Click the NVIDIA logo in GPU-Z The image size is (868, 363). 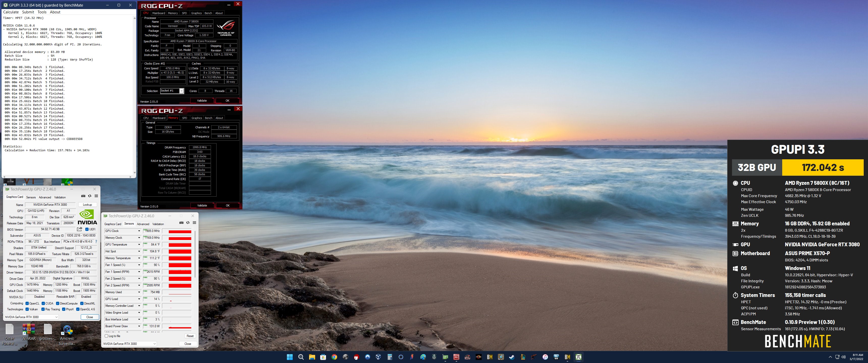(87, 217)
